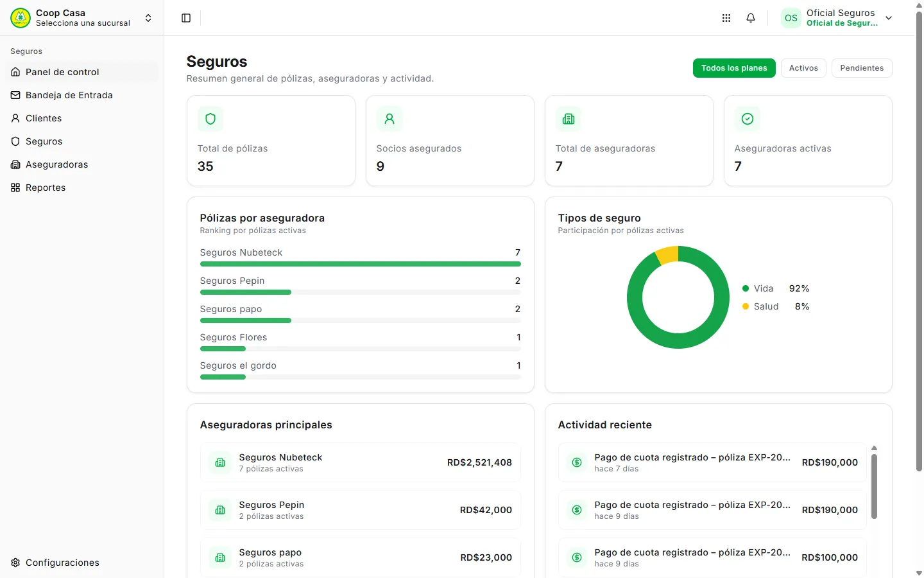Click the Seguros Nubeteck building icon

(220, 462)
